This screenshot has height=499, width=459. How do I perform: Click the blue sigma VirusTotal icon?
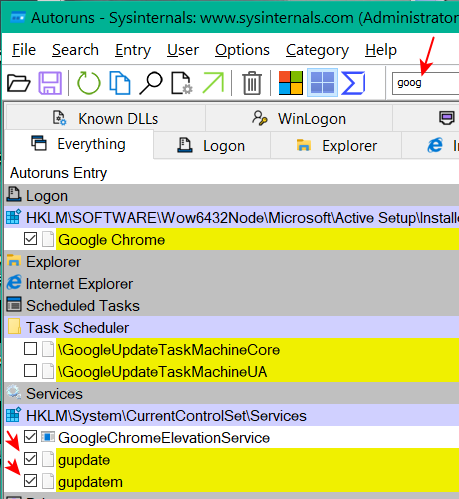[353, 83]
